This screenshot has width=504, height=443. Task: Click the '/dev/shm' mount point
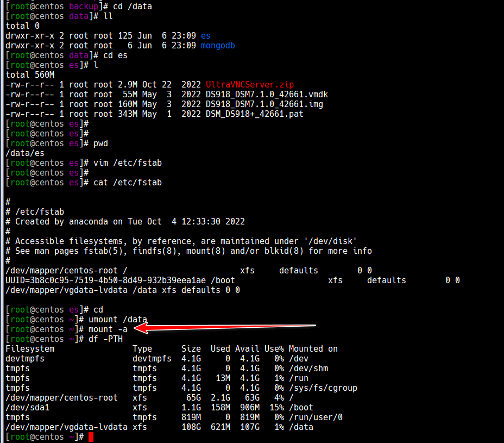(x=308, y=369)
